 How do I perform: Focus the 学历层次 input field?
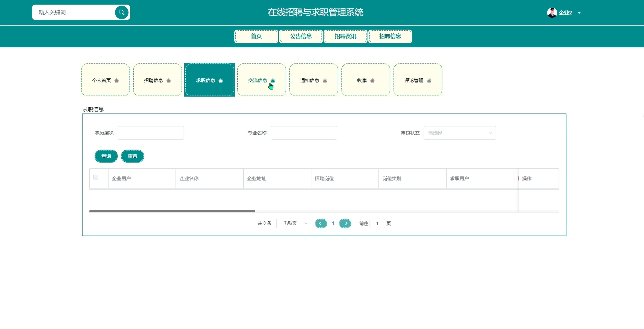pos(151,133)
